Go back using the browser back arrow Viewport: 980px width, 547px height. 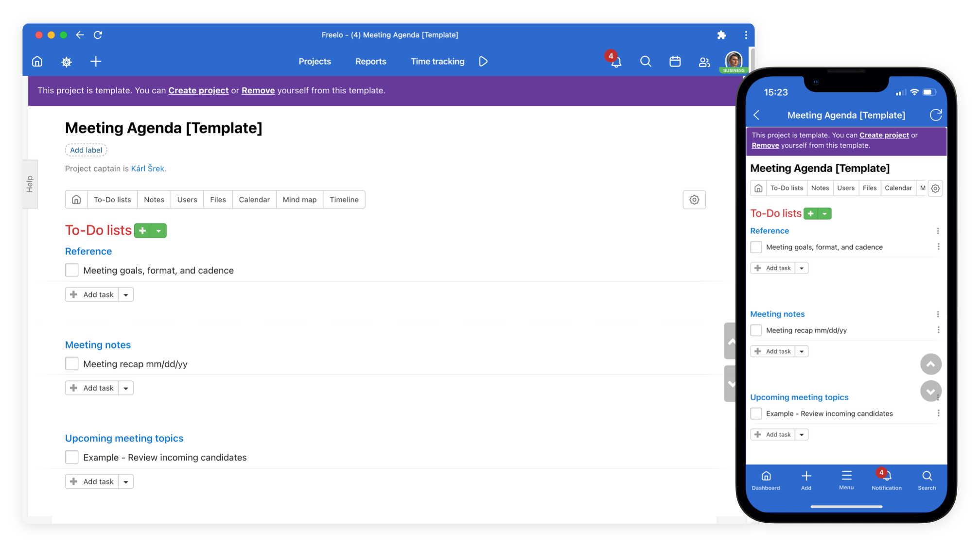pos(80,35)
